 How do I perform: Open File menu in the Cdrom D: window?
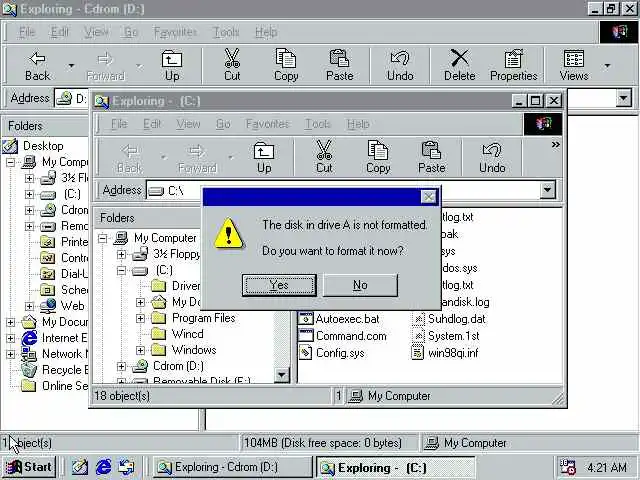[x=27, y=32]
